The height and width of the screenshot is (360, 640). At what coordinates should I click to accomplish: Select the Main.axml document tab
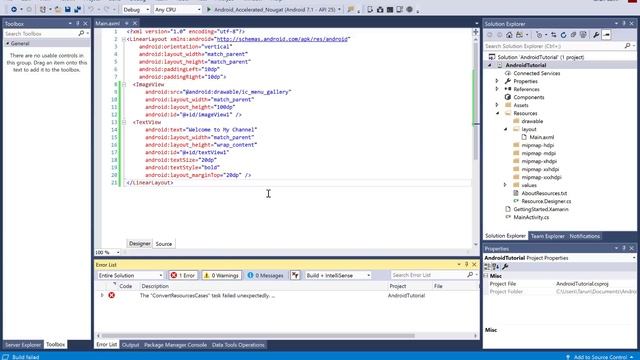click(108, 24)
